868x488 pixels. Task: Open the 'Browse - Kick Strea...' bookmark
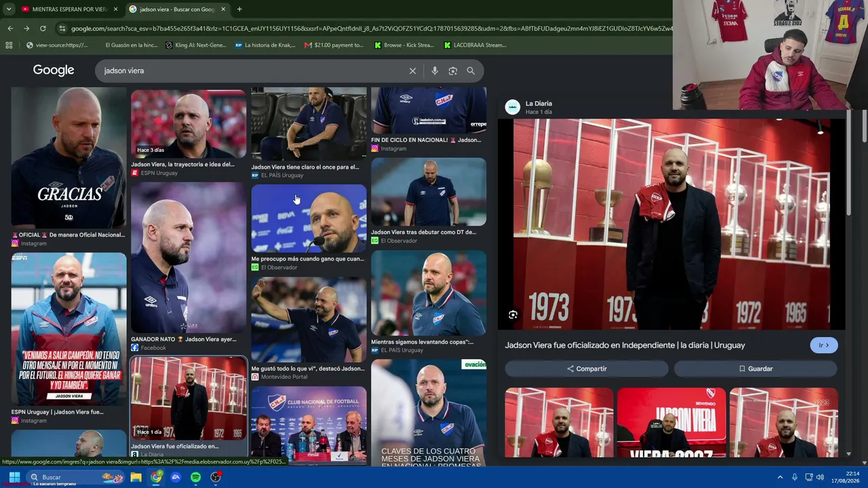coord(404,45)
